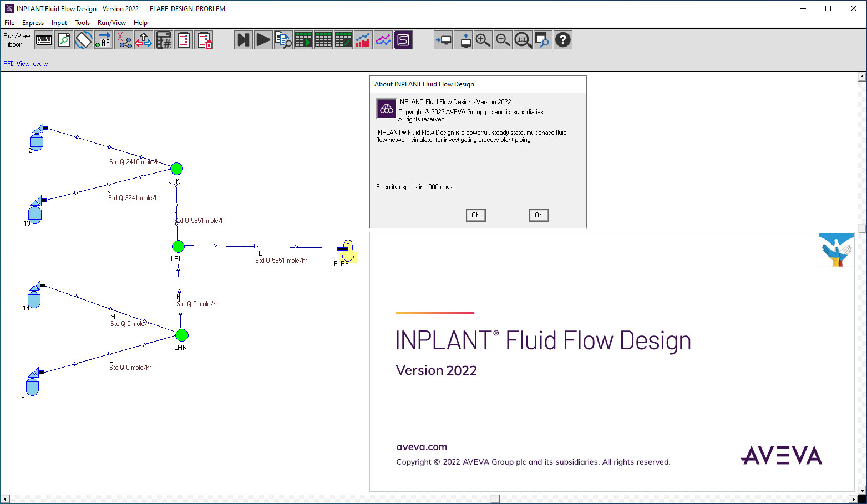Click the Security expires in 1000 days text
This screenshot has height=504, width=867.
415,187
